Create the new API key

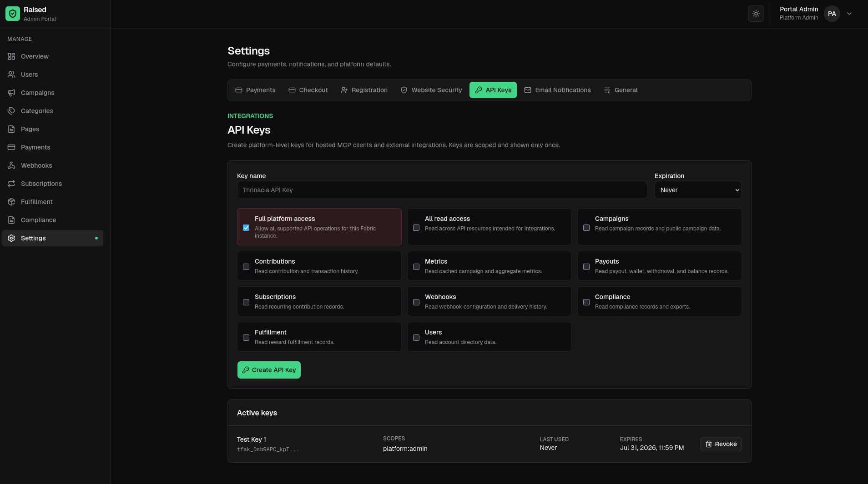coord(269,370)
